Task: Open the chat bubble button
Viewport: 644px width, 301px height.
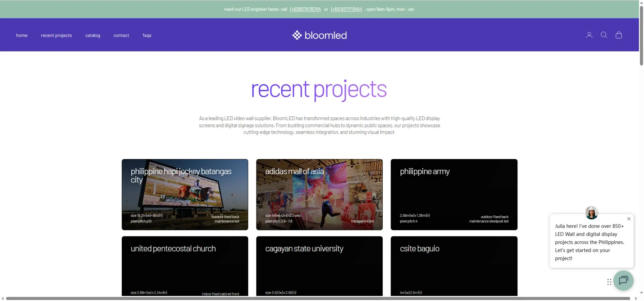Action: [x=624, y=281]
